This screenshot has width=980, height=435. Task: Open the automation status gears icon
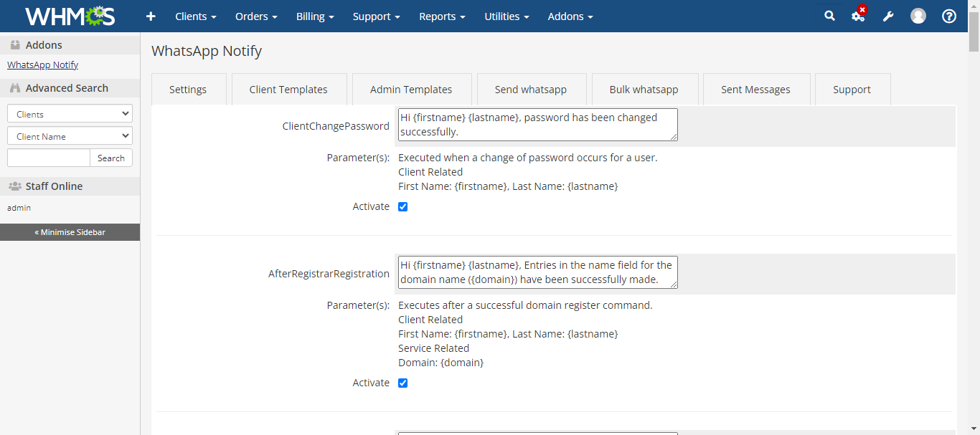[859, 14]
